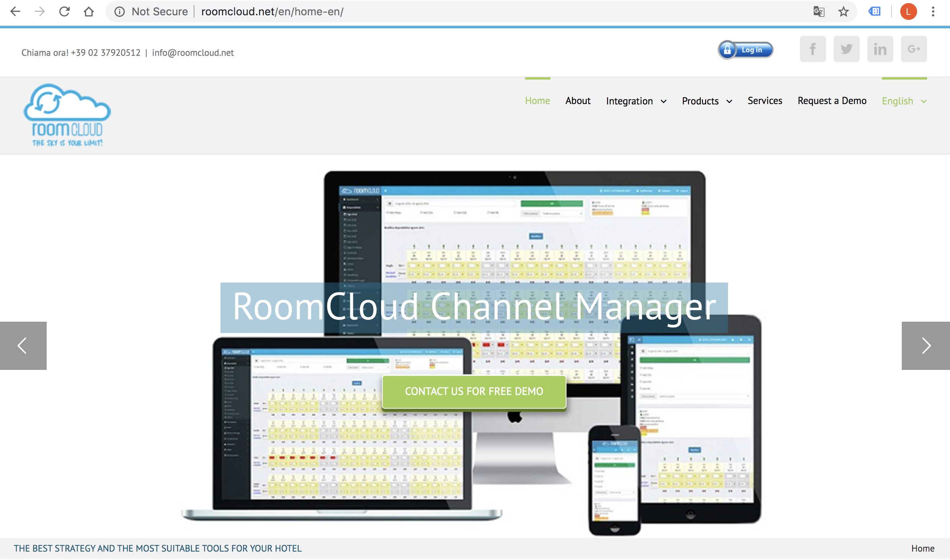Open the Chrome three-dot menu

coord(933,11)
